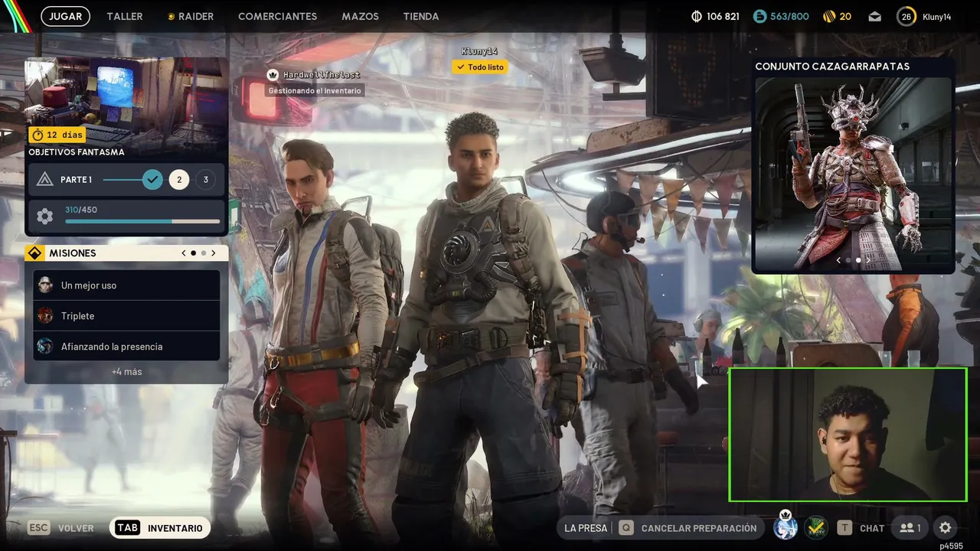Image resolution: width=980 pixels, height=551 pixels.
Task: Click the TAB key icon for inventory
Action: pos(128,528)
